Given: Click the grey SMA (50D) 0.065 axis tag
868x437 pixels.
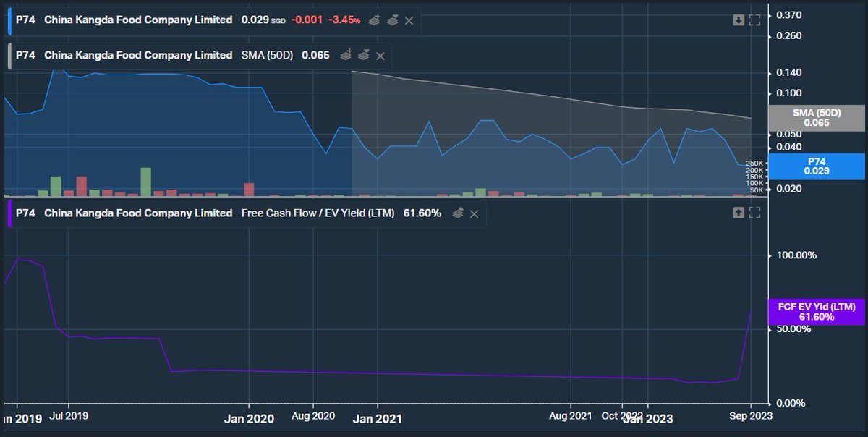Looking at the screenshot, I should pyautogui.click(x=816, y=118).
